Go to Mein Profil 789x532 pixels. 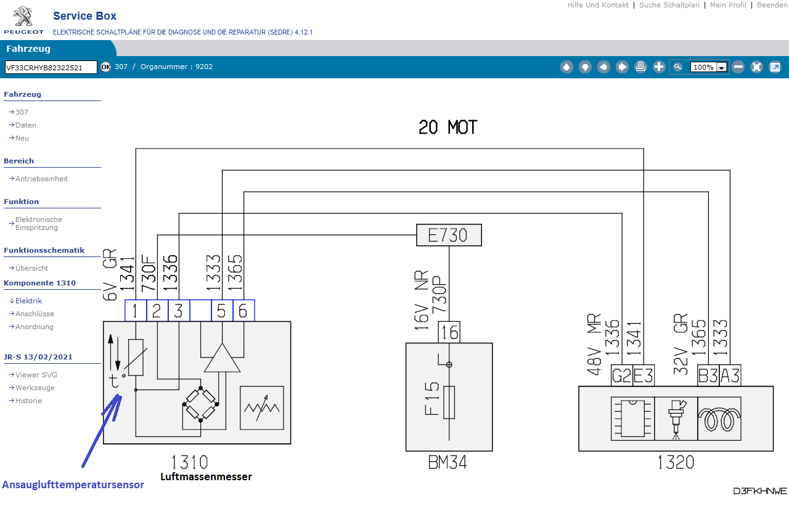728,5
